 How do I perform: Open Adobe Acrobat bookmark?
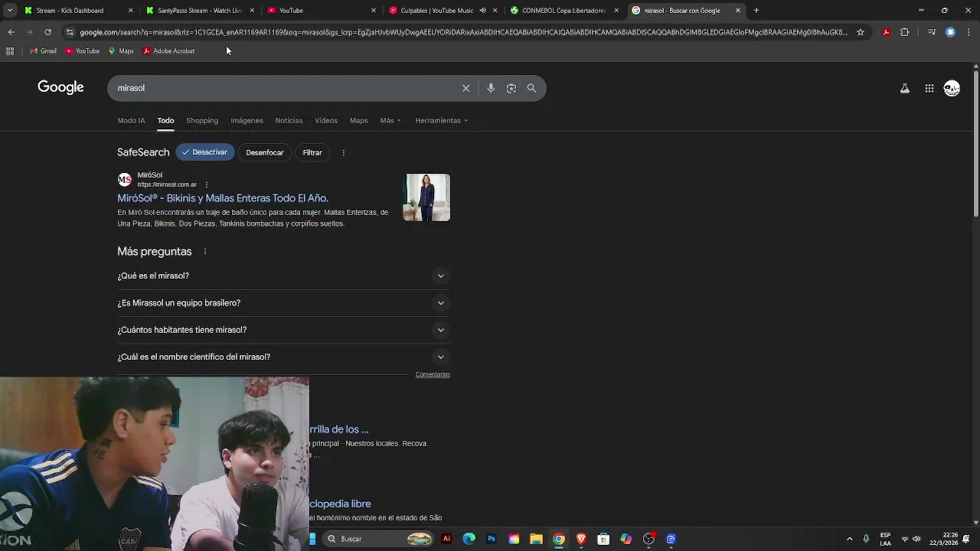(x=169, y=51)
